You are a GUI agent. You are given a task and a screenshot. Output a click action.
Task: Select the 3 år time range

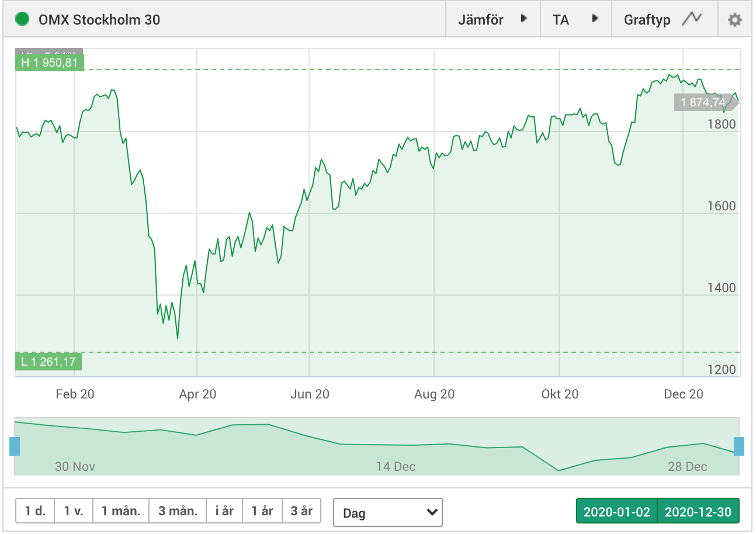click(x=301, y=511)
